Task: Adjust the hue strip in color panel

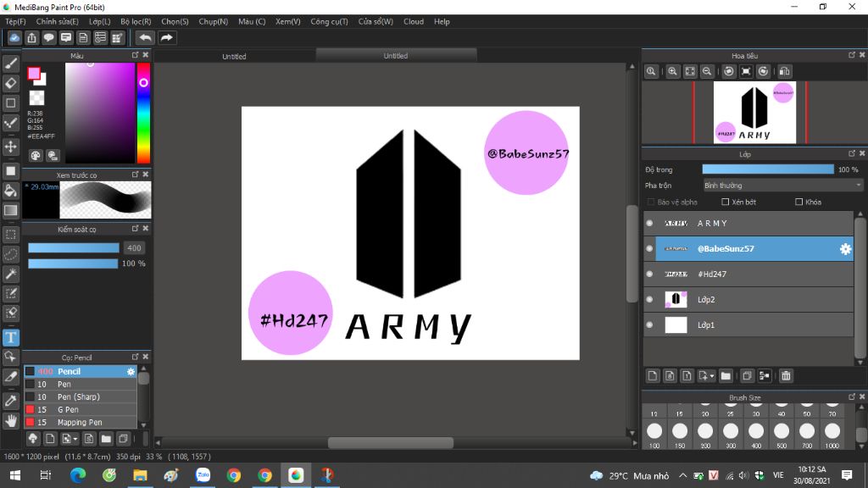Action: 143,113
